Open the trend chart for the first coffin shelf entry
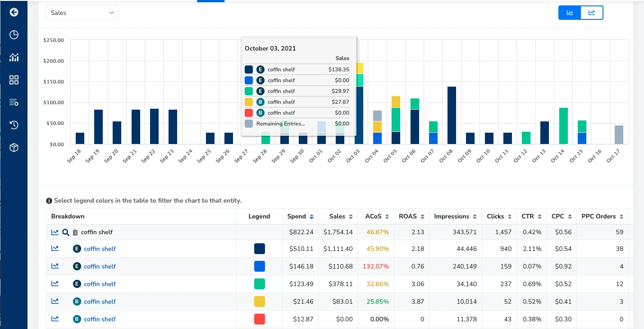The width and height of the screenshot is (644, 329). click(x=55, y=248)
